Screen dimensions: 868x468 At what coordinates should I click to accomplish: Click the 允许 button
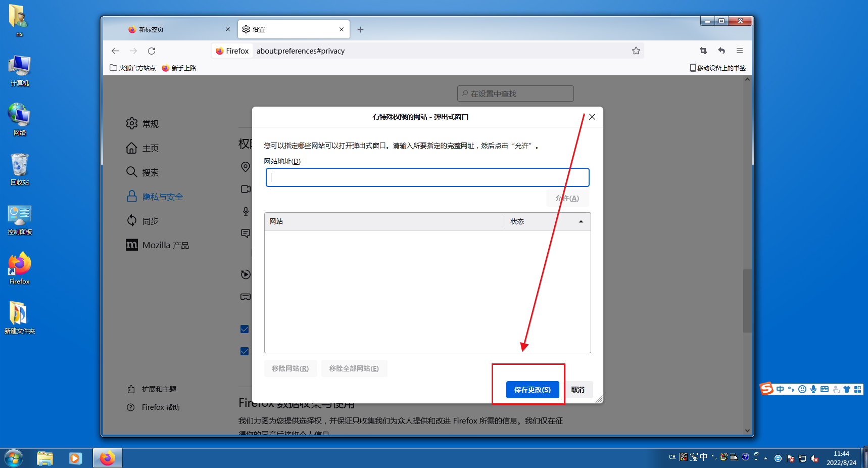567,198
